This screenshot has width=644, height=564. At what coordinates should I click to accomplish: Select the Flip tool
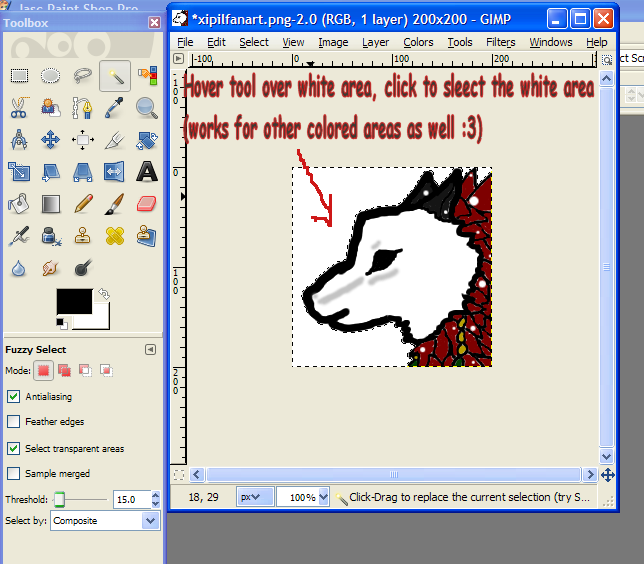tap(115, 172)
